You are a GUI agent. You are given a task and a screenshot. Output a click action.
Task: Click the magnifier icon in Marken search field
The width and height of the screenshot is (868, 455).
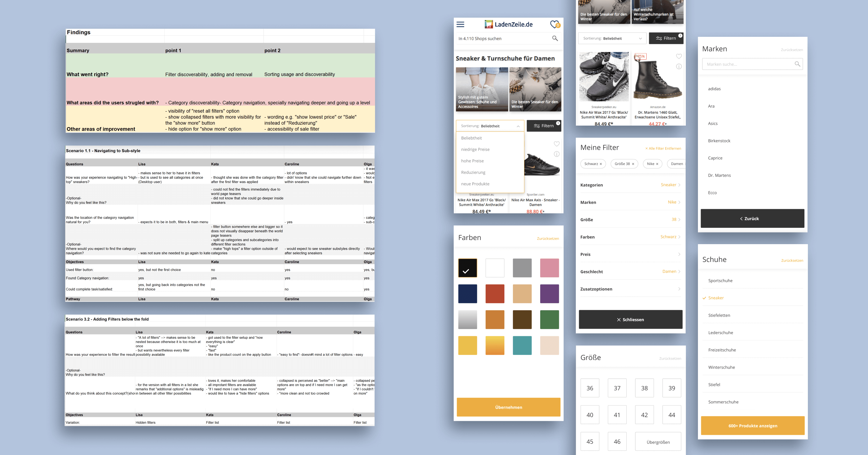[x=797, y=64]
